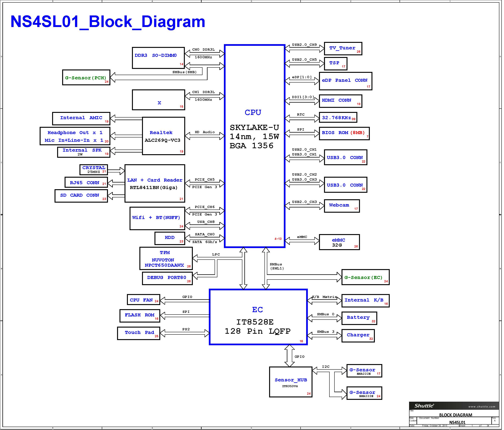
Task: Select the Wifi + BT(NGFF) block
Action: [157, 218]
